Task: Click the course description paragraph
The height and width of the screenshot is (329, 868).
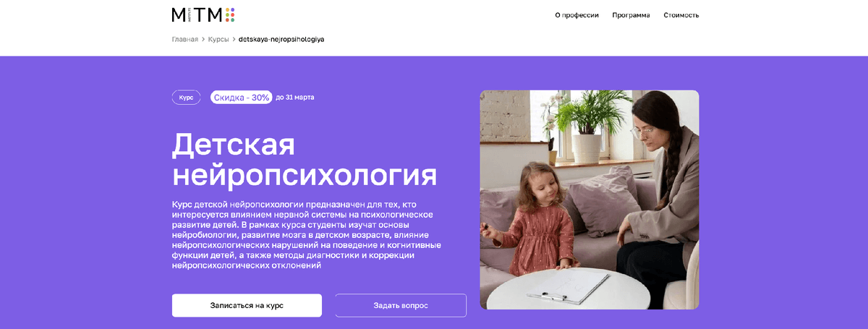Action: coord(307,235)
